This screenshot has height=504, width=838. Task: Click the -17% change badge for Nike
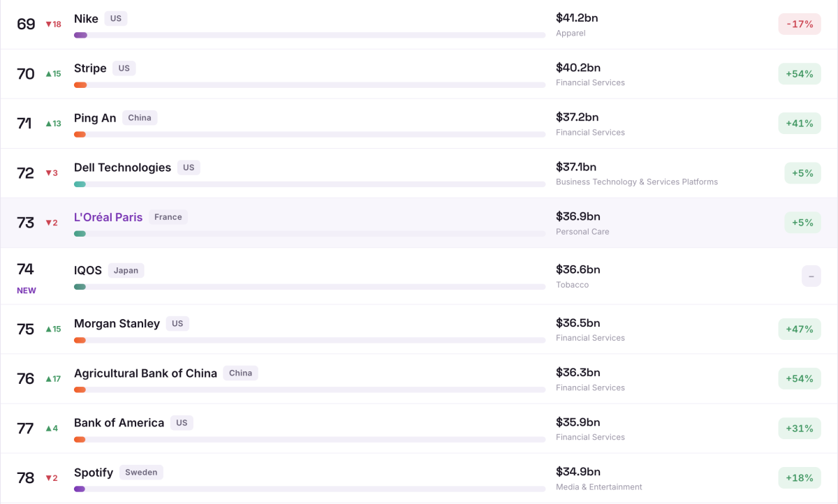click(x=800, y=24)
